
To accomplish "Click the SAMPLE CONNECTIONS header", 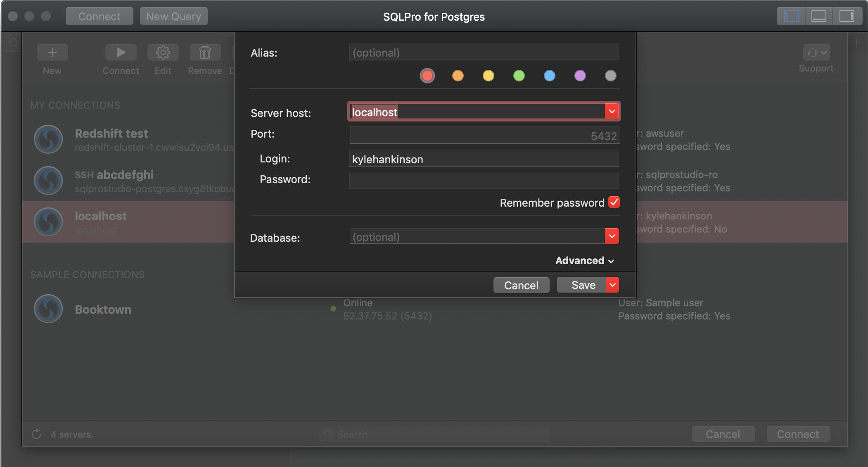I will 88,275.
